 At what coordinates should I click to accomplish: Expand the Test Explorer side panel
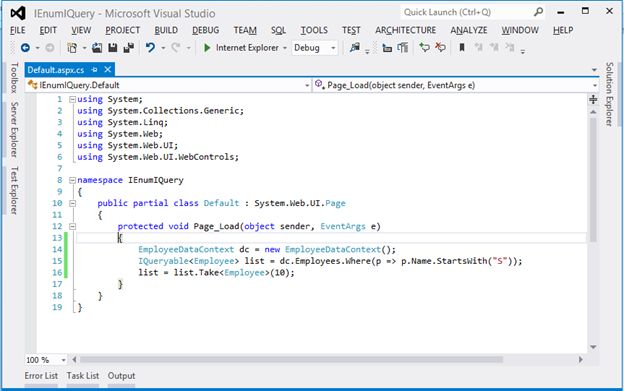[x=14, y=191]
